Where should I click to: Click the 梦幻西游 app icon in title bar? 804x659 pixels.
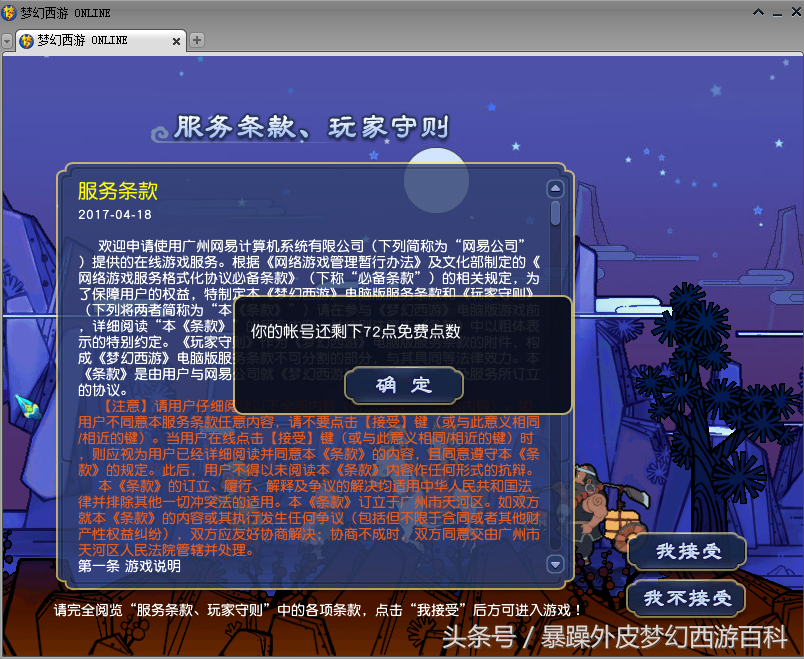point(9,12)
